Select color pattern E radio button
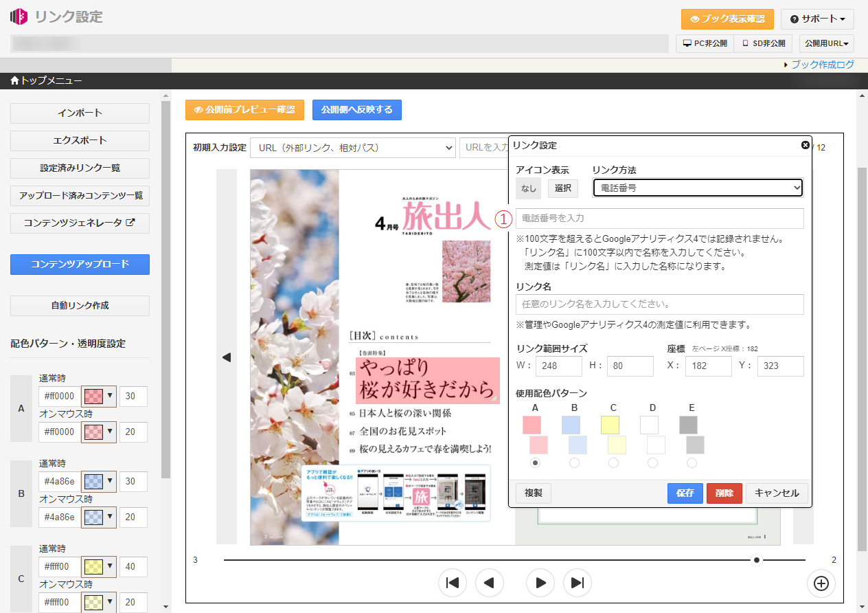Viewport: 868px width, 613px height. click(x=692, y=463)
